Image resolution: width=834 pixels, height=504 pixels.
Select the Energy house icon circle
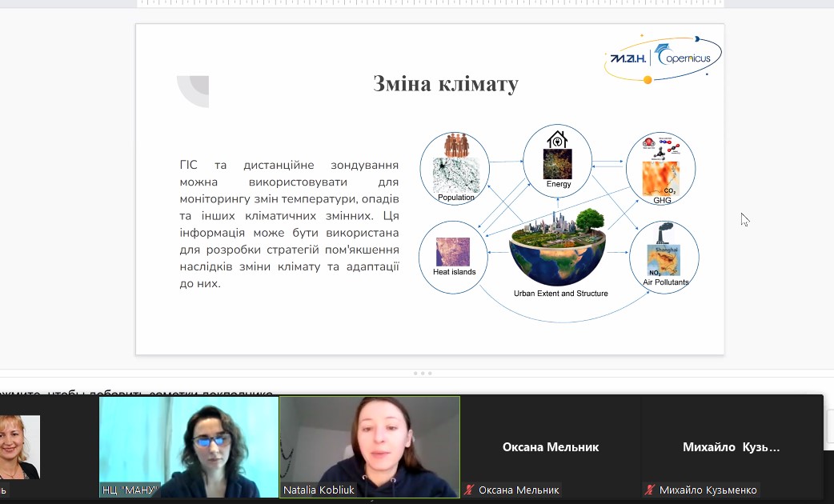pos(558,160)
